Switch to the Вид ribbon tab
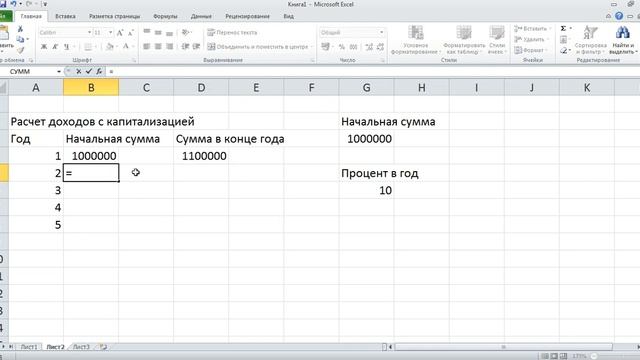The width and height of the screenshot is (640, 360). coord(289,16)
